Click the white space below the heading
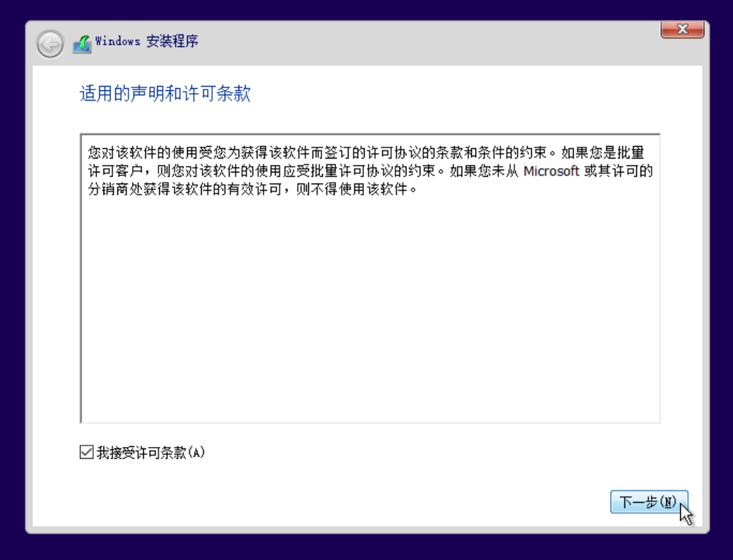Image resolution: width=733 pixels, height=560 pixels. [x=371, y=119]
